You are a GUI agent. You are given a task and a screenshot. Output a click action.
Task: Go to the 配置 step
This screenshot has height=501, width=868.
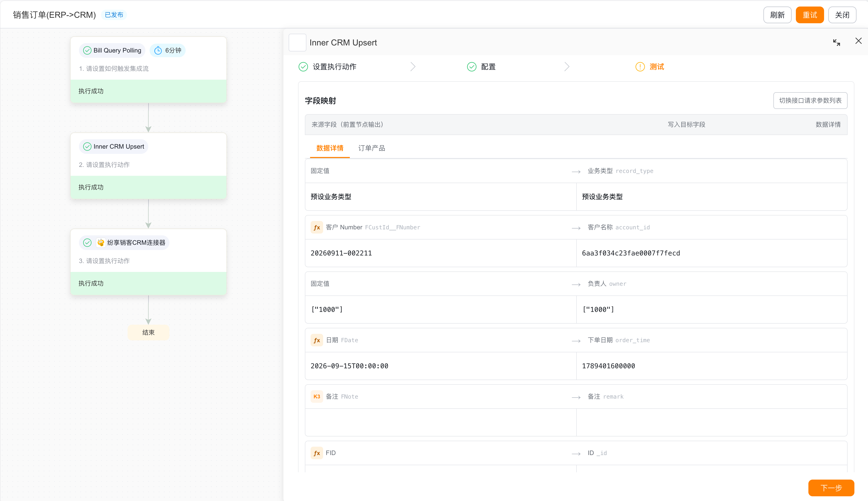488,67
